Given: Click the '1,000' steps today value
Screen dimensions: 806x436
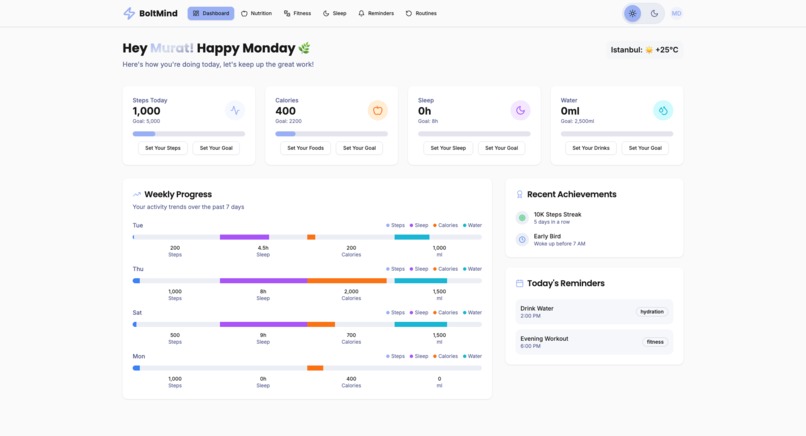Looking at the screenshot, I should point(146,111).
